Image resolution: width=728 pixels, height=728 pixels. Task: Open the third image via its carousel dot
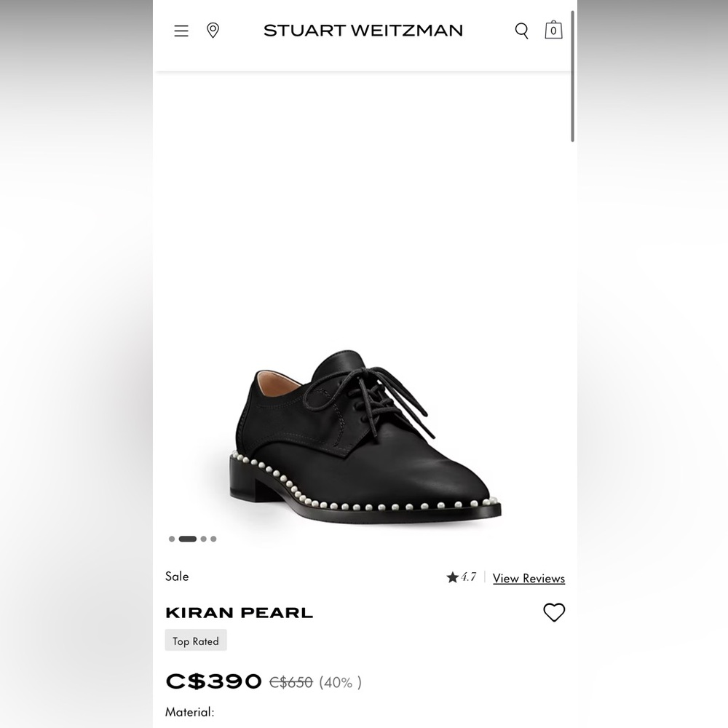click(x=203, y=539)
